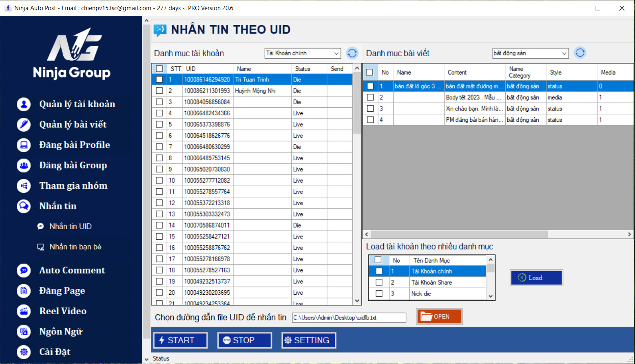
Task: Click the STOP button
Action: (x=245, y=340)
